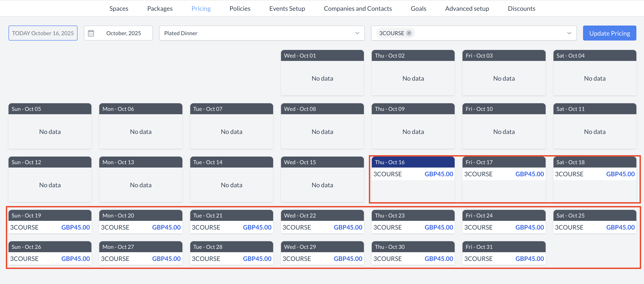Image resolution: width=644 pixels, height=284 pixels.
Task: Open the Discounts section
Action: (x=521, y=8)
